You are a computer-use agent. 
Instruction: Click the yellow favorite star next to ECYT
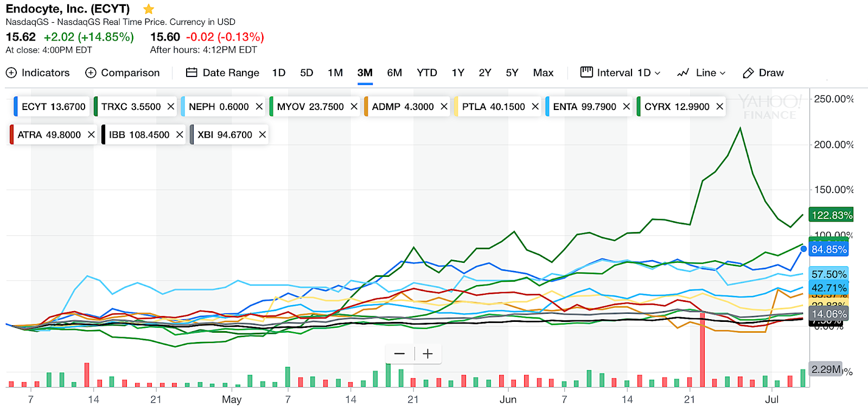(x=149, y=9)
